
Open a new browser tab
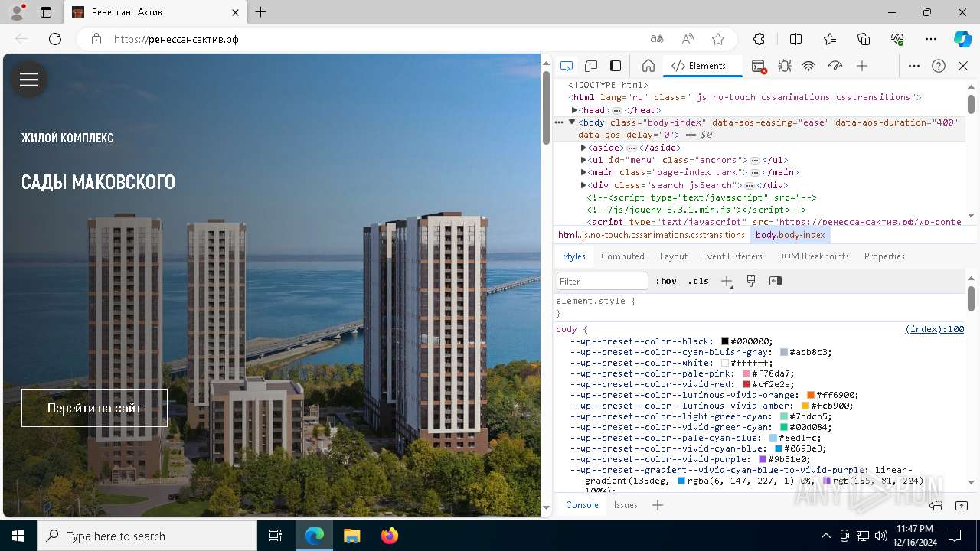coord(261,12)
